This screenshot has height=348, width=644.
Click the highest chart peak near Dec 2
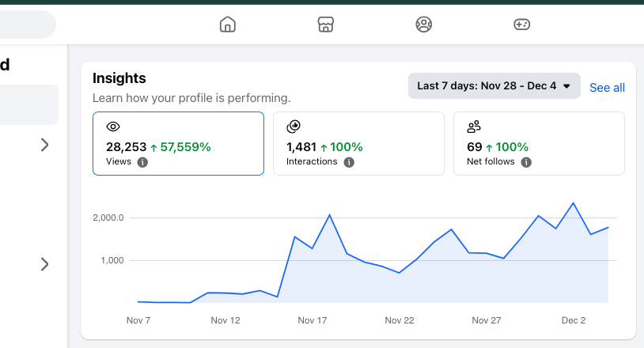pyautogui.click(x=573, y=203)
